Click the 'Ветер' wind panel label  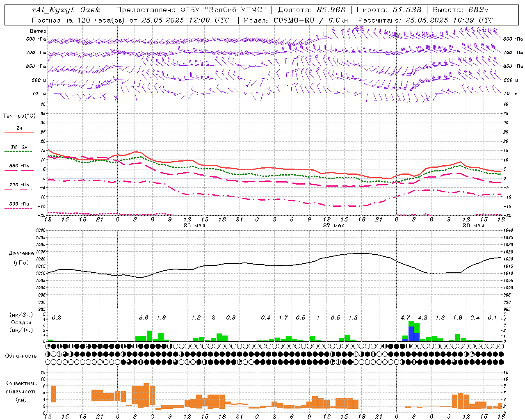click(x=38, y=31)
